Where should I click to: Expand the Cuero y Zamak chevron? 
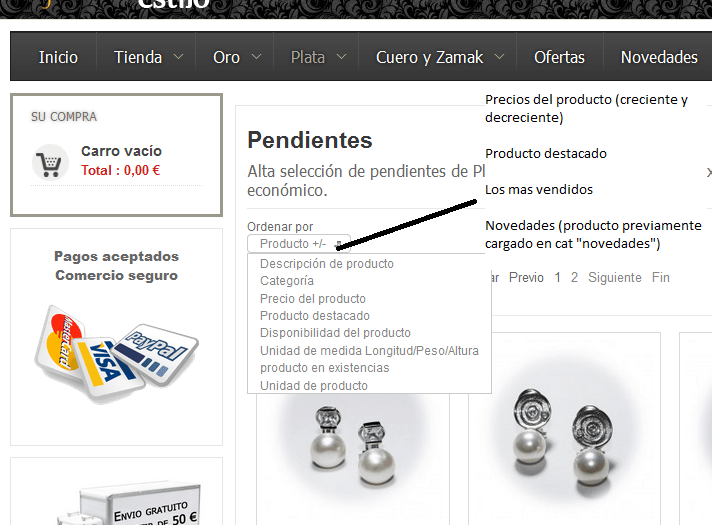[500, 57]
